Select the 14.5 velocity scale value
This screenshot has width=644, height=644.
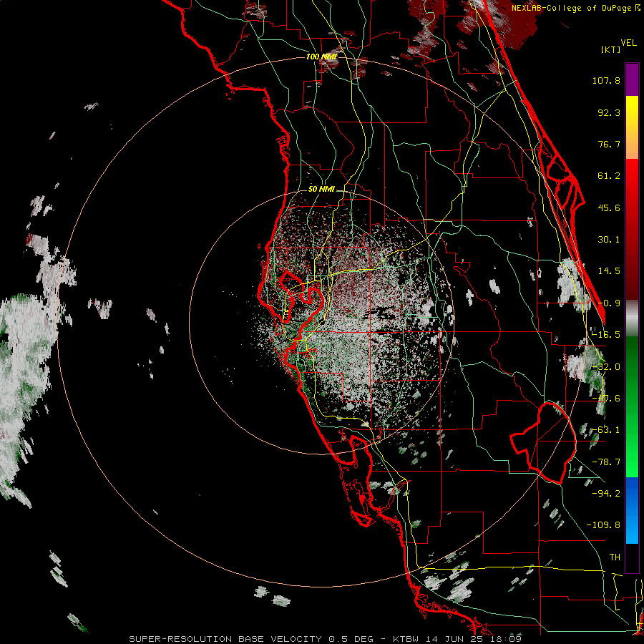(x=609, y=271)
